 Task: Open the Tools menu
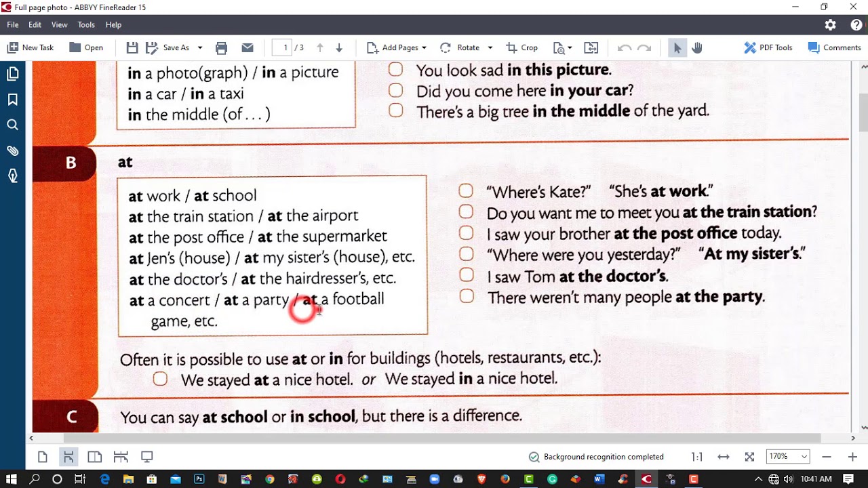(x=86, y=24)
